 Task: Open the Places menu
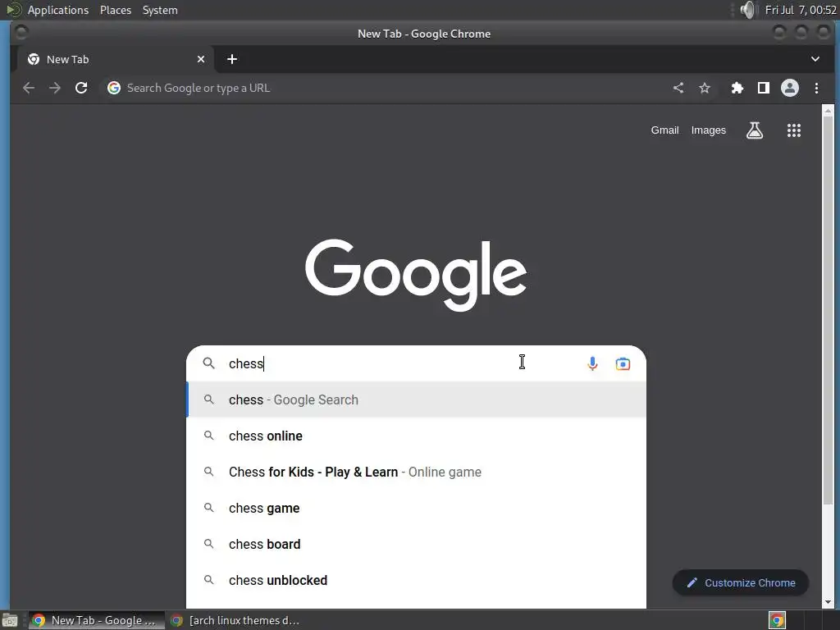pos(116,10)
